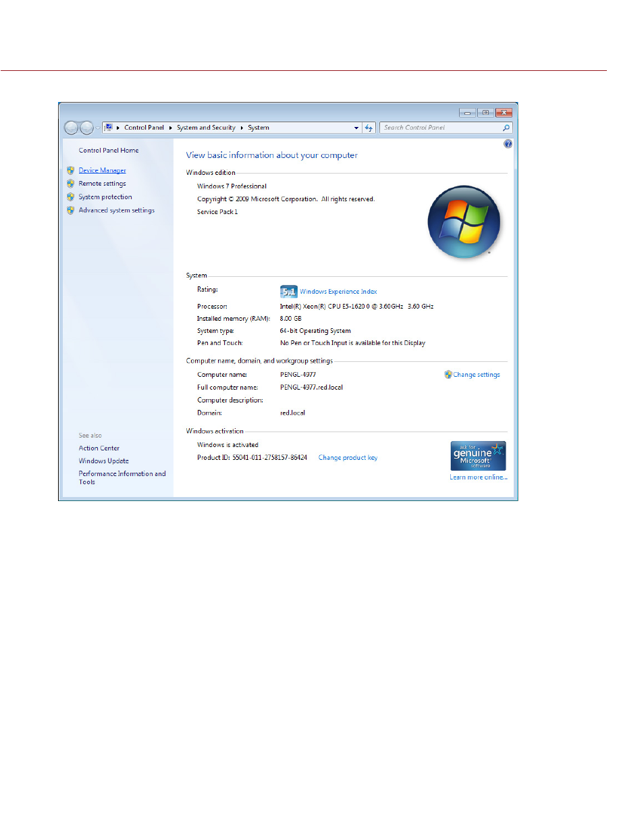
Task: Follow the Learn more online link
Action: 479,477
